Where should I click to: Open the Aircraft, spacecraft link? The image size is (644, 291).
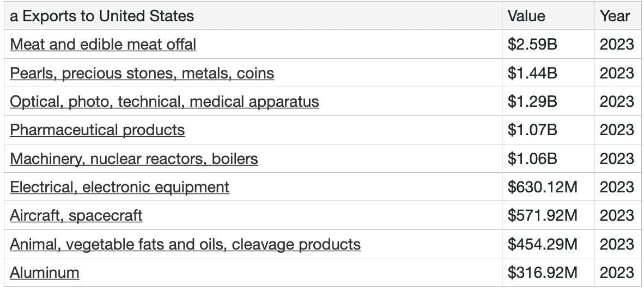[76, 215]
